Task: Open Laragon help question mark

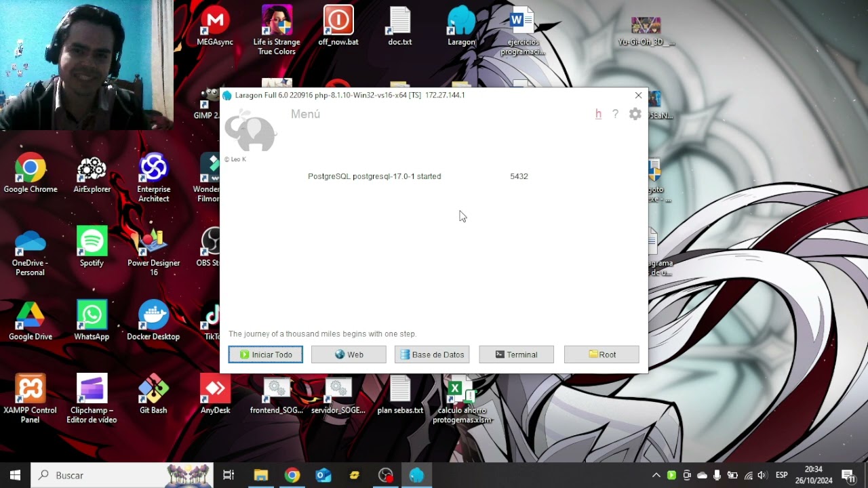Action: tap(615, 114)
